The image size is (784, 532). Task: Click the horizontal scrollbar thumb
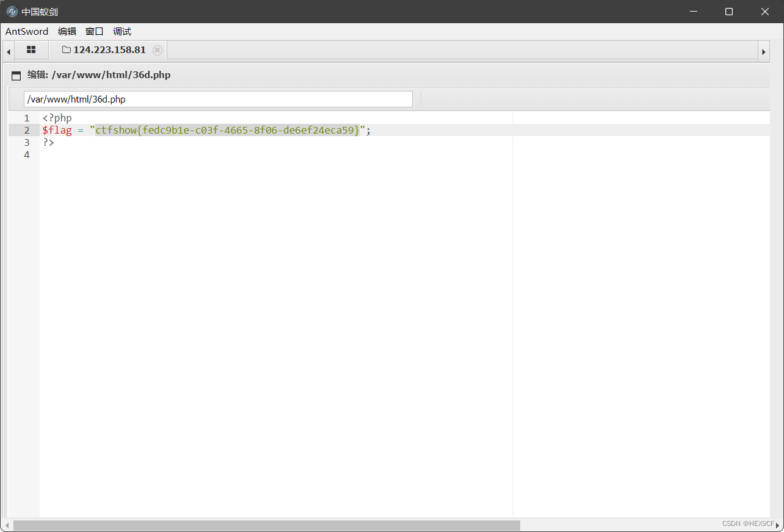pos(267,525)
